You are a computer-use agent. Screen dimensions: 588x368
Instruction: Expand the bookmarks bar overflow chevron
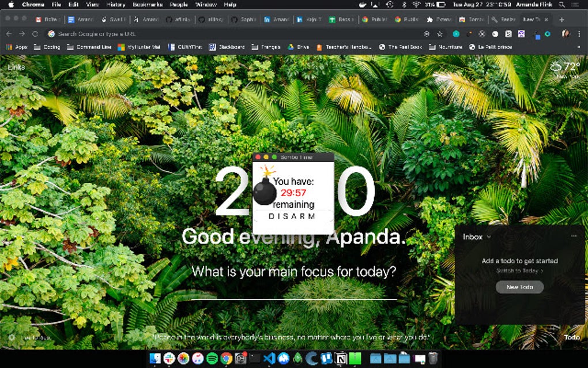(x=579, y=47)
